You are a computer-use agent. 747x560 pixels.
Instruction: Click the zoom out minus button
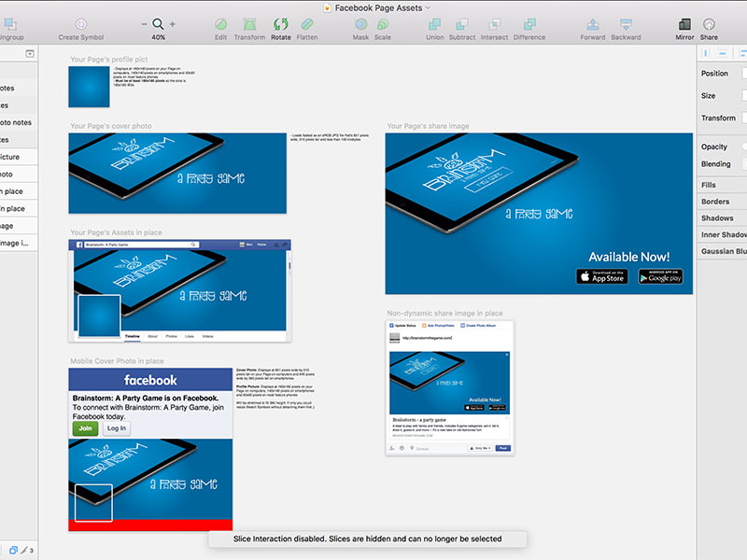pyautogui.click(x=144, y=24)
